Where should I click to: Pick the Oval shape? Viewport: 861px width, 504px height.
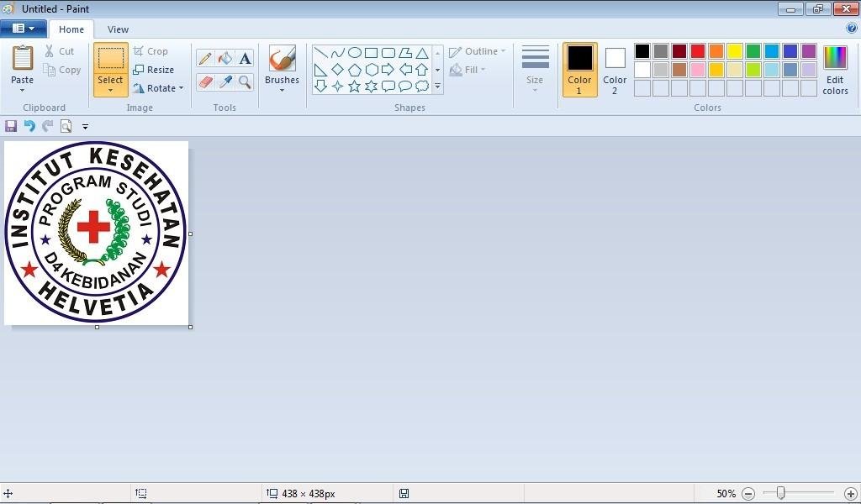pos(355,53)
